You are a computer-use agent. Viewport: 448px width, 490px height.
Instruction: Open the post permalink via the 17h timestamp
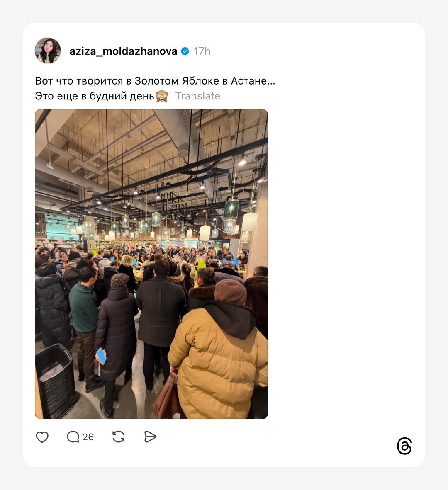point(202,51)
